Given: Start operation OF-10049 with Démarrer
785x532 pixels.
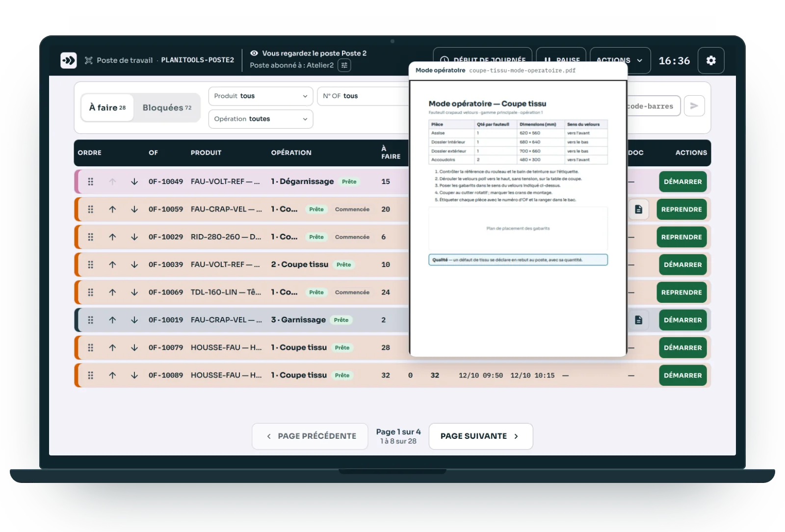Looking at the screenshot, I should click(x=683, y=182).
